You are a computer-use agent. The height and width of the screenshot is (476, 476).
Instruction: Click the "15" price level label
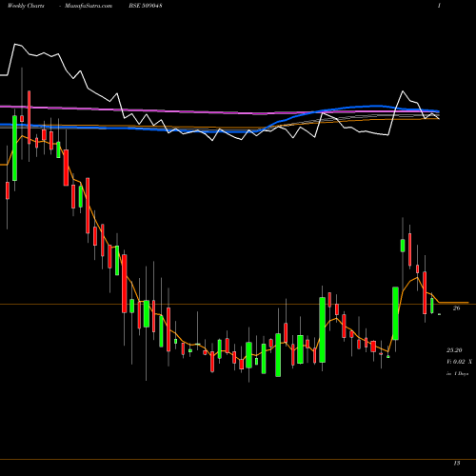(456, 463)
